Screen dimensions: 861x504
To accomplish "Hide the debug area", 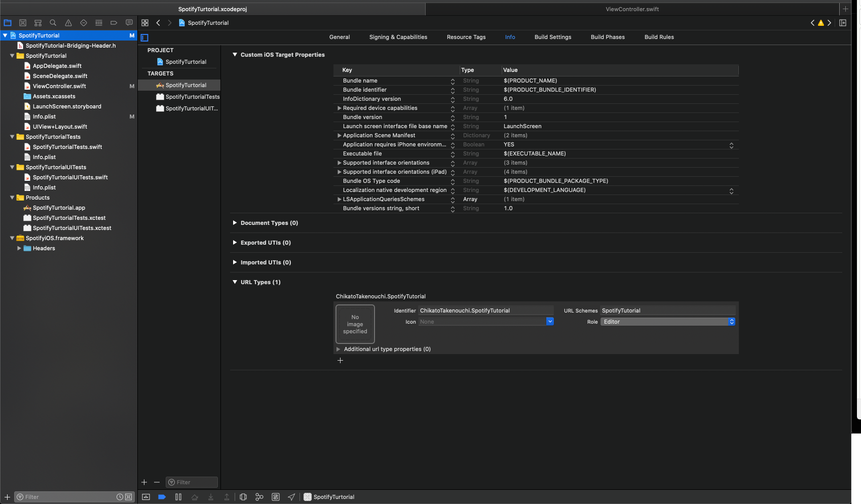I will click(x=146, y=497).
